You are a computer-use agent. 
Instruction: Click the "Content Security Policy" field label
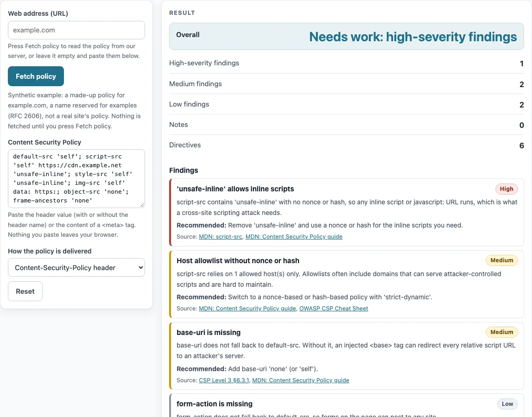[x=44, y=142]
